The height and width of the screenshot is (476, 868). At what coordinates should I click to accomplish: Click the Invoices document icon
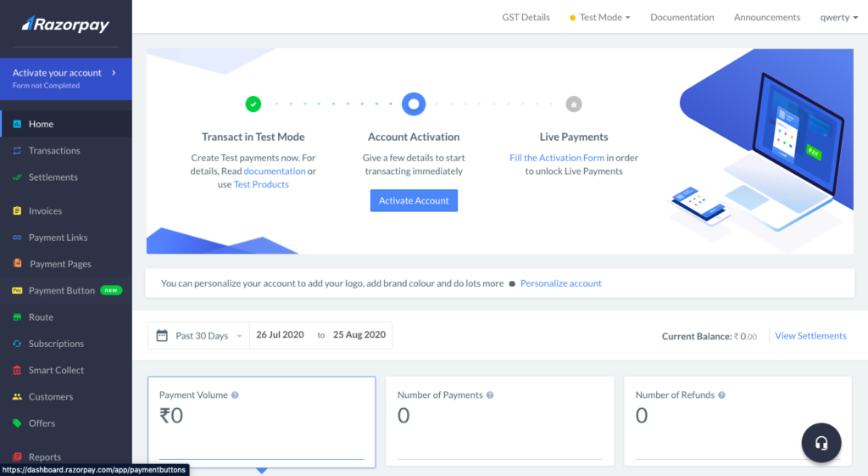[17, 211]
